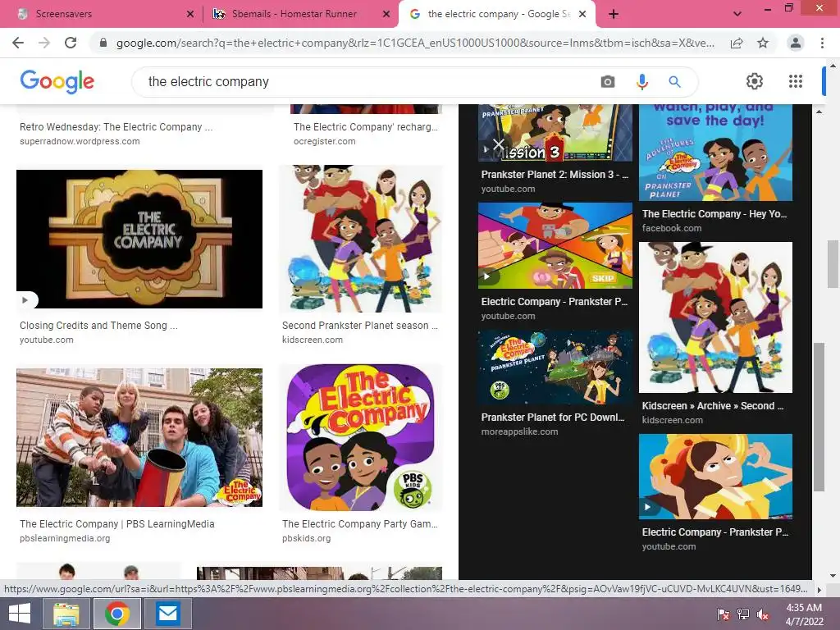Click Kidscreen » Archive » Second title
The image size is (840, 630).
click(x=713, y=406)
